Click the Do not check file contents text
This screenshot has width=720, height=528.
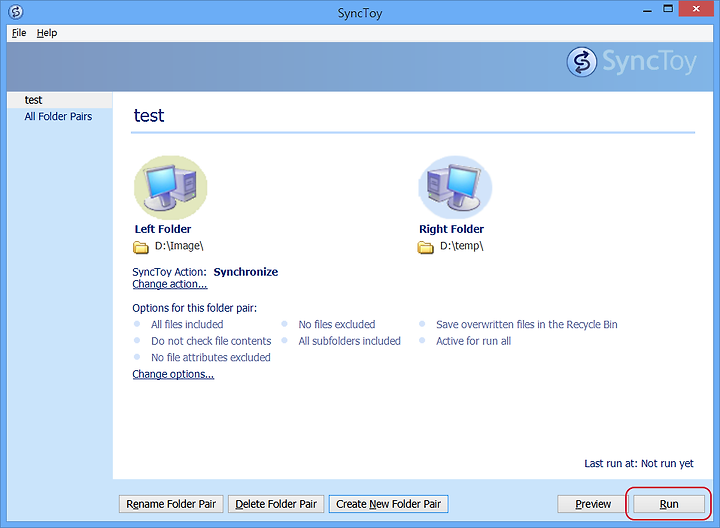tap(211, 341)
